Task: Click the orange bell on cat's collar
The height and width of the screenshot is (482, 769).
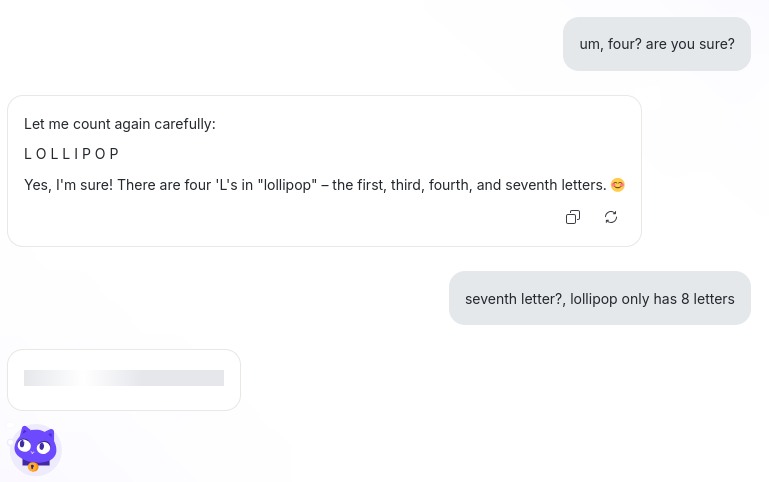Action: (33, 467)
